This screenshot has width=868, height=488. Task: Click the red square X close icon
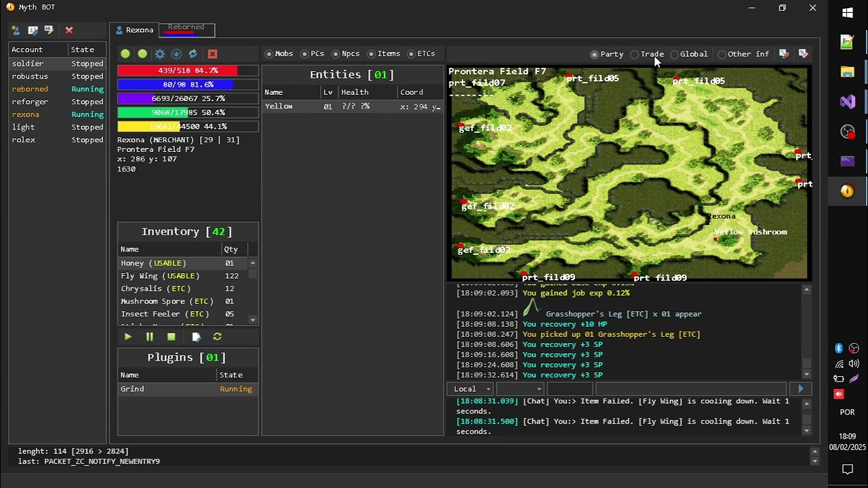coord(212,54)
